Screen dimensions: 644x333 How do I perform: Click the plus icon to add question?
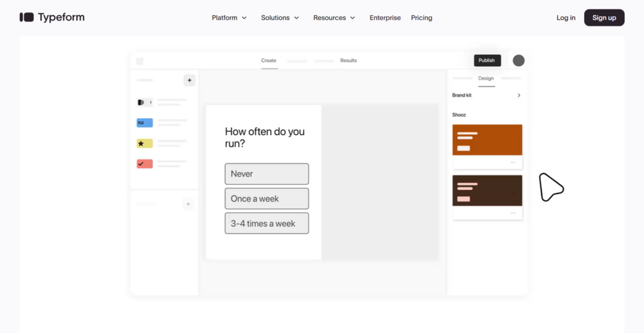[189, 80]
